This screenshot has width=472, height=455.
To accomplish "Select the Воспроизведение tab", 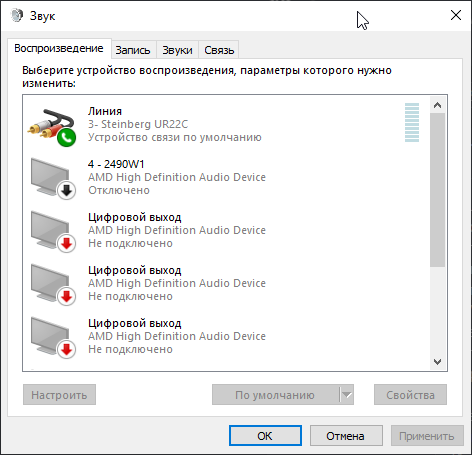I will pyautogui.click(x=59, y=49).
